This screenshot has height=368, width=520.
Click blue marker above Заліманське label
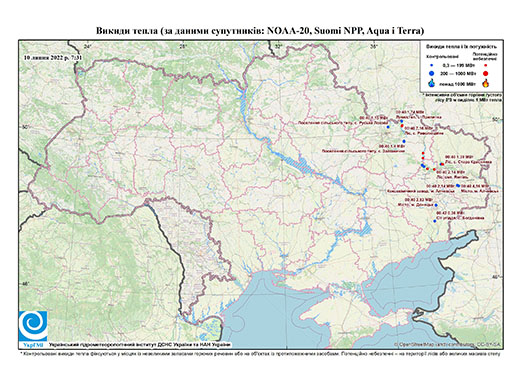[x=404, y=141]
